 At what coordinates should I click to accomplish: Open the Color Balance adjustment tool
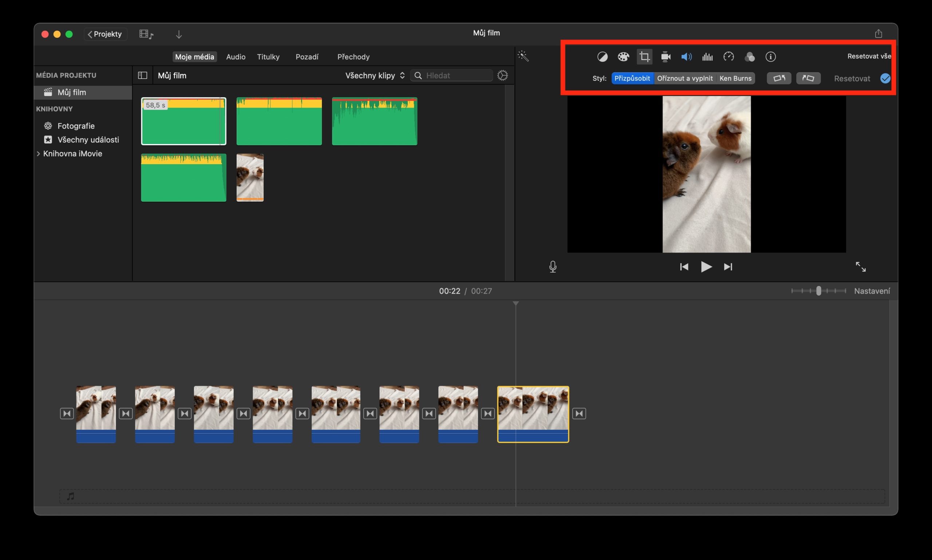click(x=603, y=57)
